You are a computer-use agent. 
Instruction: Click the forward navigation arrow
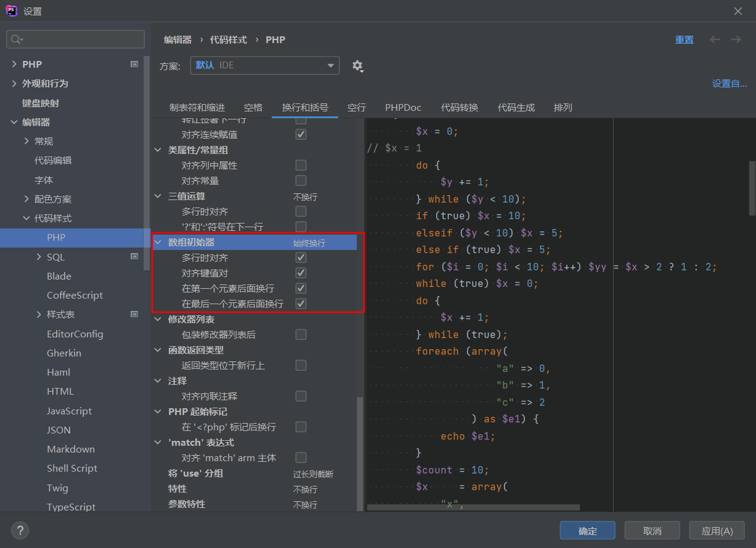[x=736, y=39]
